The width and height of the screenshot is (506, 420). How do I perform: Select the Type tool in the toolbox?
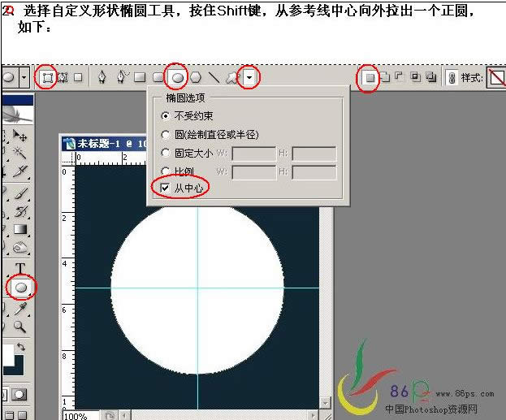pyautogui.click(x=20, y=268)
